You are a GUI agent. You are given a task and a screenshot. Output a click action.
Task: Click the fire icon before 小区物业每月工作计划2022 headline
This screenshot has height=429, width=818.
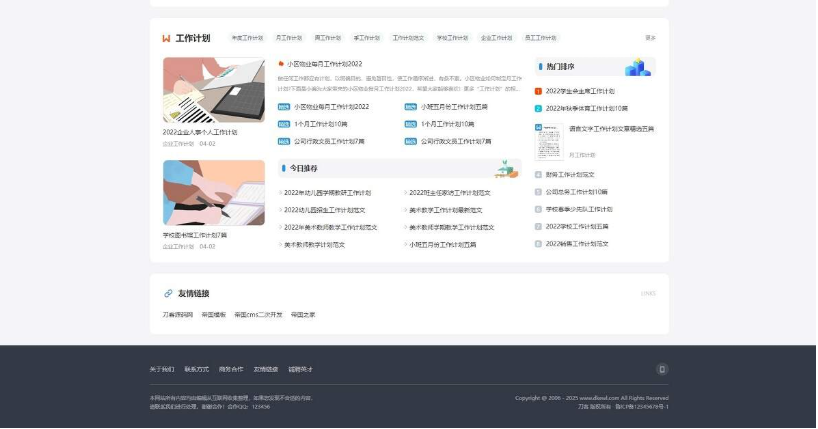coord(281,64)
